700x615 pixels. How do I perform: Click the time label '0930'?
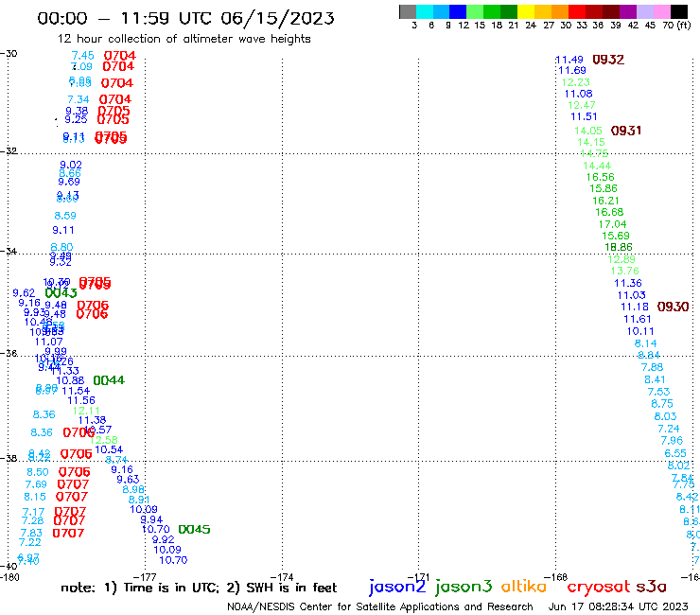click(673, 307)
